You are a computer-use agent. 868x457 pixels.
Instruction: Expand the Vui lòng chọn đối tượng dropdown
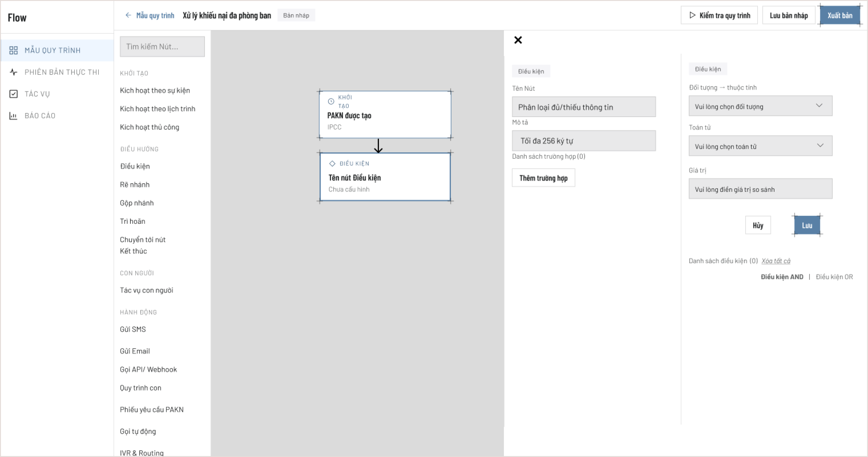click(x=760, y=106)
